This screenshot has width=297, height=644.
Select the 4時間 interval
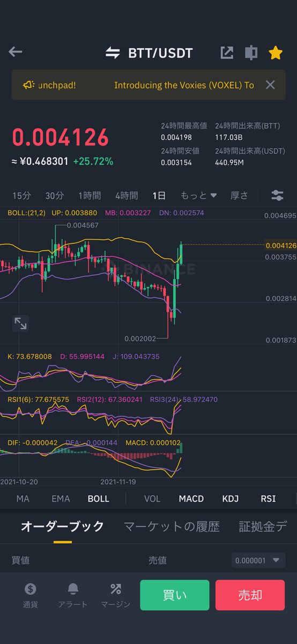[x=126, y=195]
